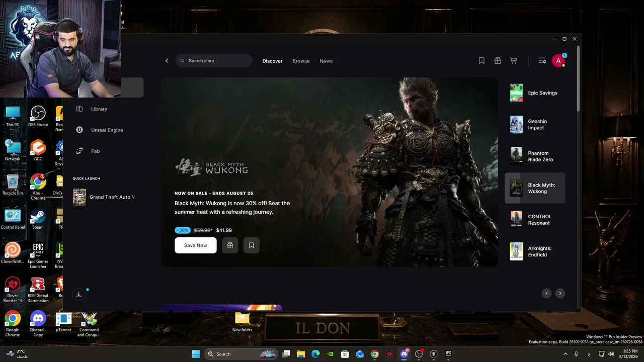Select CONTROL Resonant in the carousel list
The image size is (644, 362).
(x=535, y=220)
